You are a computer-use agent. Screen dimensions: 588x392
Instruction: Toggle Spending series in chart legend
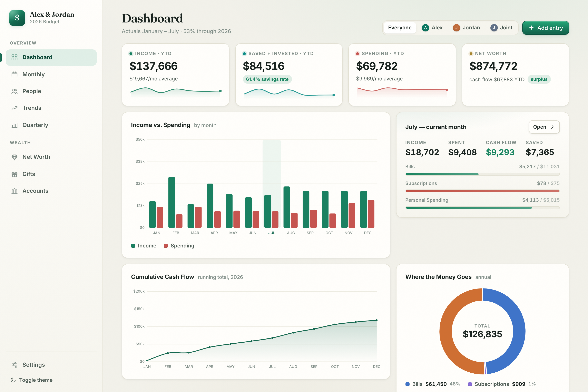click(179, 246)
